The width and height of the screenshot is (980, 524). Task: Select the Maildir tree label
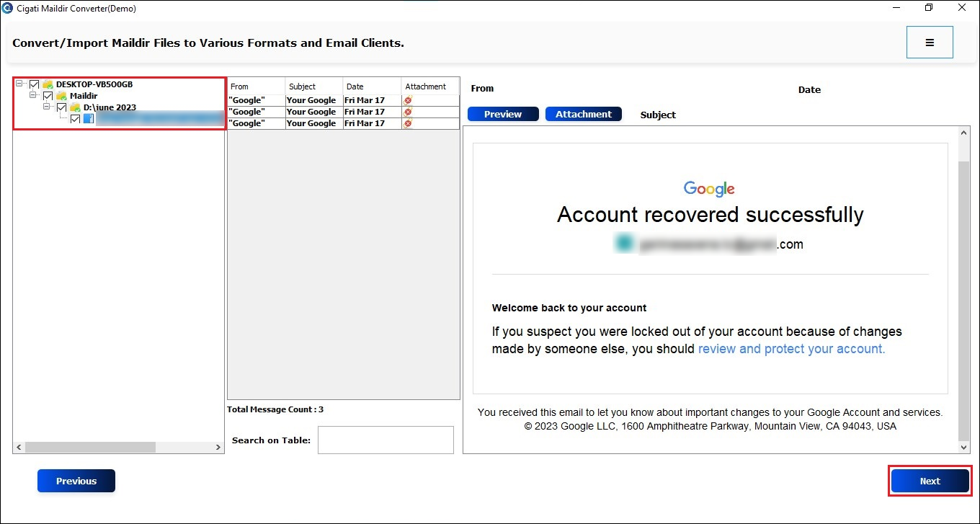[84, 96]
